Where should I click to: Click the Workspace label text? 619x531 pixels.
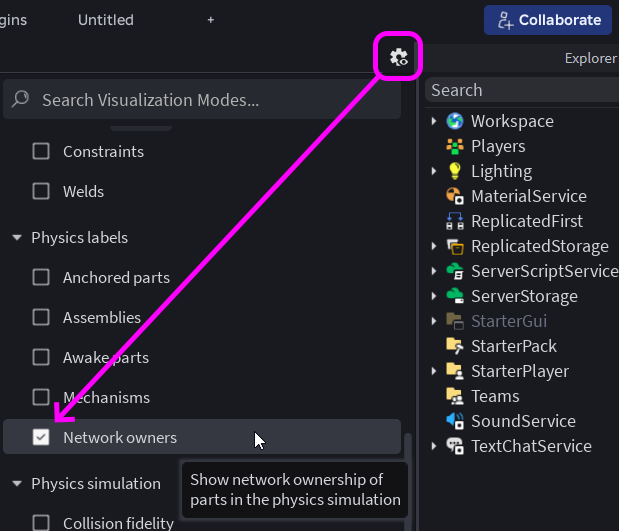(x=512, y=121)
